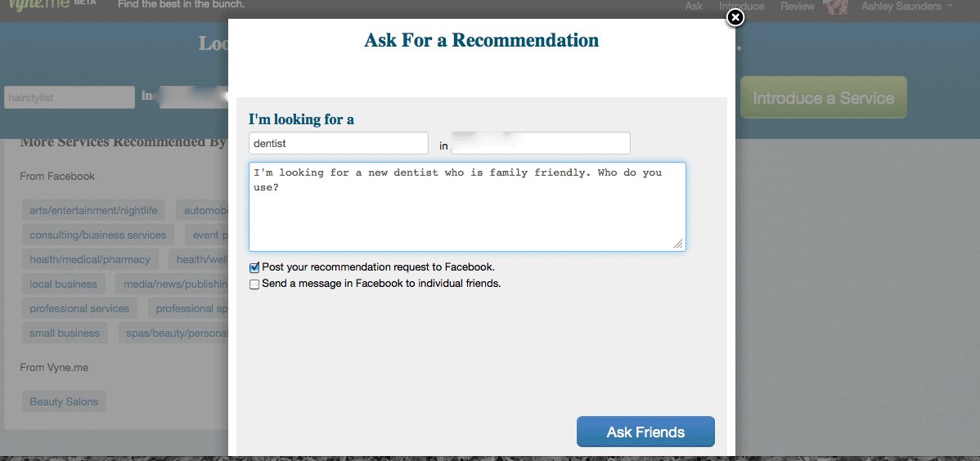Select the small business category tag

click(x=65, y=333)
